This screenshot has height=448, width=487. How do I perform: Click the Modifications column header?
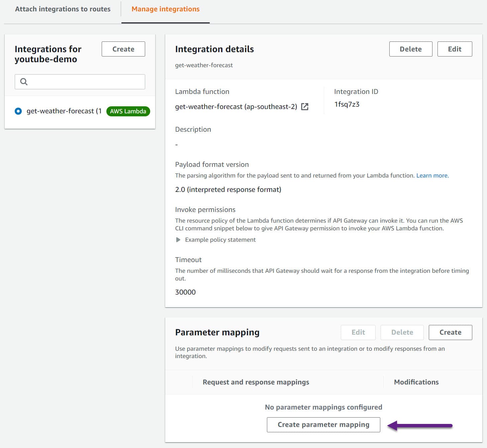click(x=416, y=382)
